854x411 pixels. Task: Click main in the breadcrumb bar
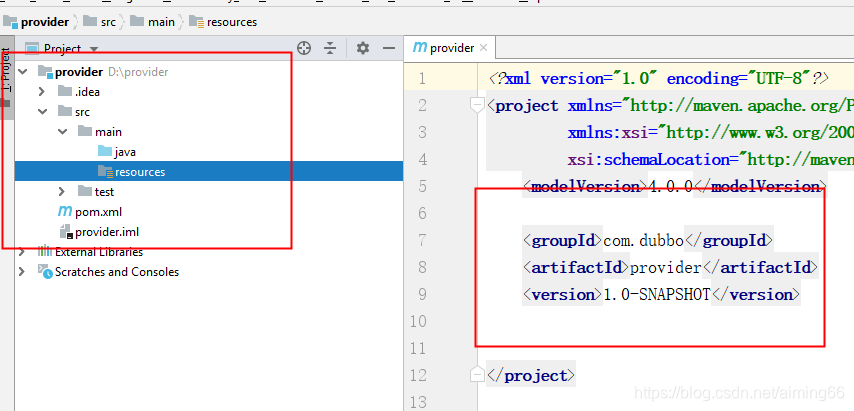(x=161, y=22)
